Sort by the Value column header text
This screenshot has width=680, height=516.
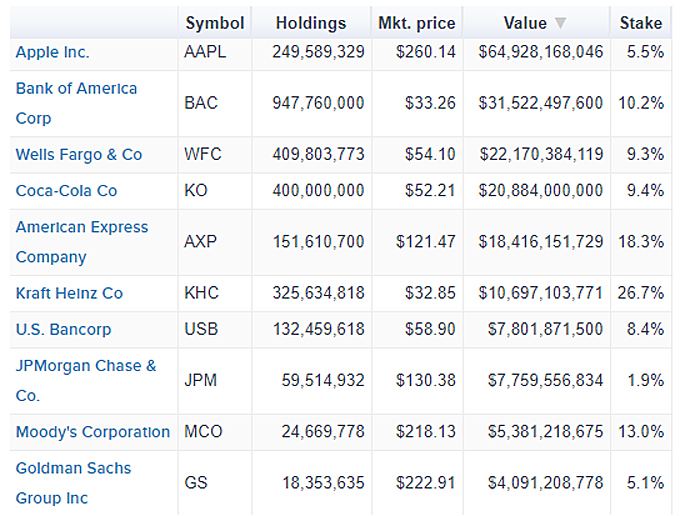525,23
